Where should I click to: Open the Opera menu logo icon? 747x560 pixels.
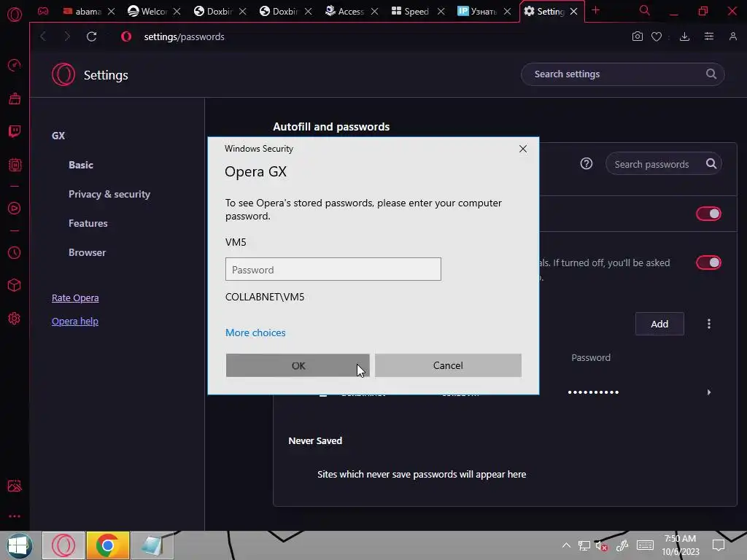click(x=15, y=15)
